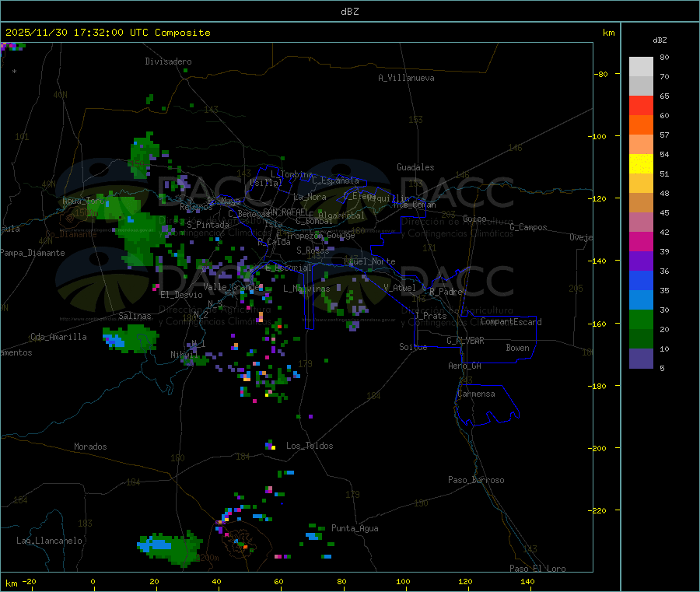Click the Paso_El_Loro place label
Image resolution: width=700 pixels, height=592 pixels.
click(537, 569)
